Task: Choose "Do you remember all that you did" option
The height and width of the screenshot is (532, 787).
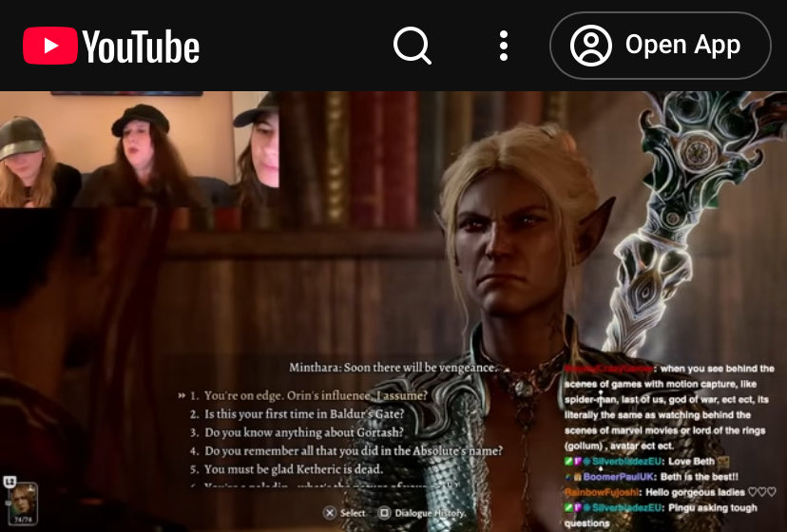Action: [346, 450]
